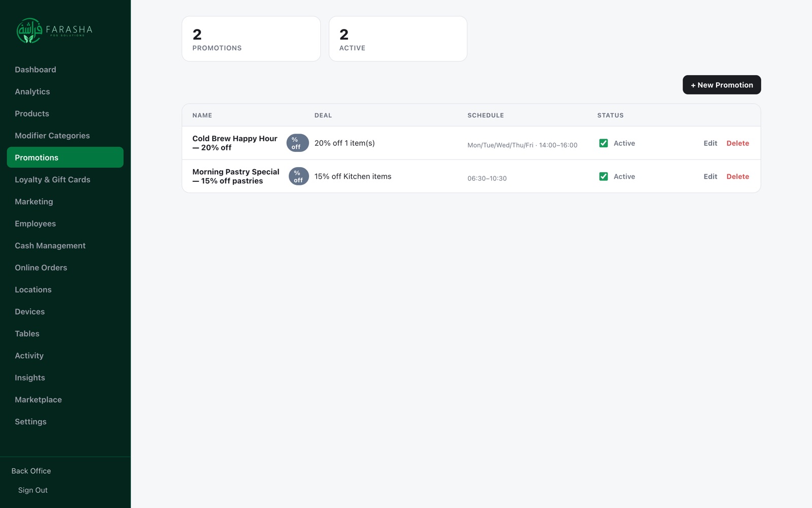Select the Cold Brew Happy Hour name
812x508 pixels.
click(235, 143)
